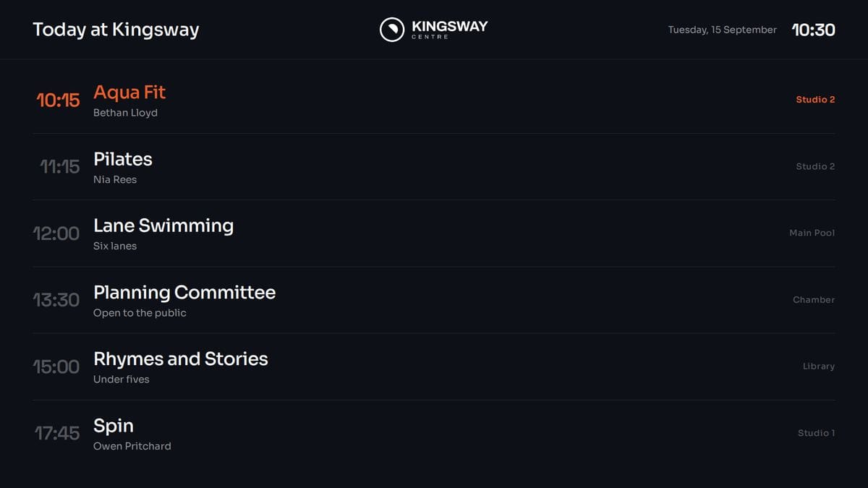Click instructor name Bethan Lloyd
Viewport: 868px width, 488px height.
(125, 113)
